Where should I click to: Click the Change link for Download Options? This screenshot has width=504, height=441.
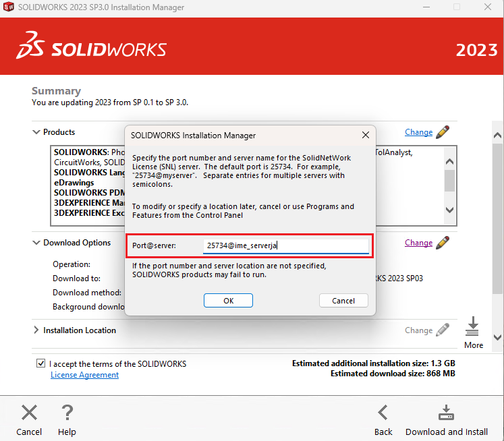tap(418, 243)
